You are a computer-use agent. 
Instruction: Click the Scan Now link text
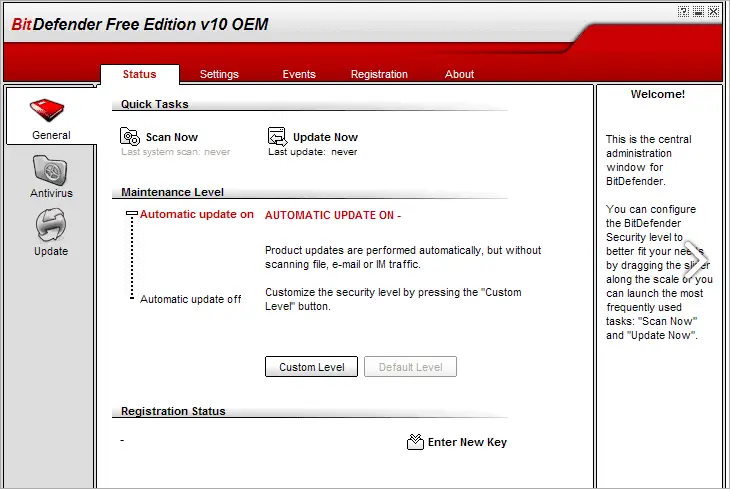(x=172, y=137)
